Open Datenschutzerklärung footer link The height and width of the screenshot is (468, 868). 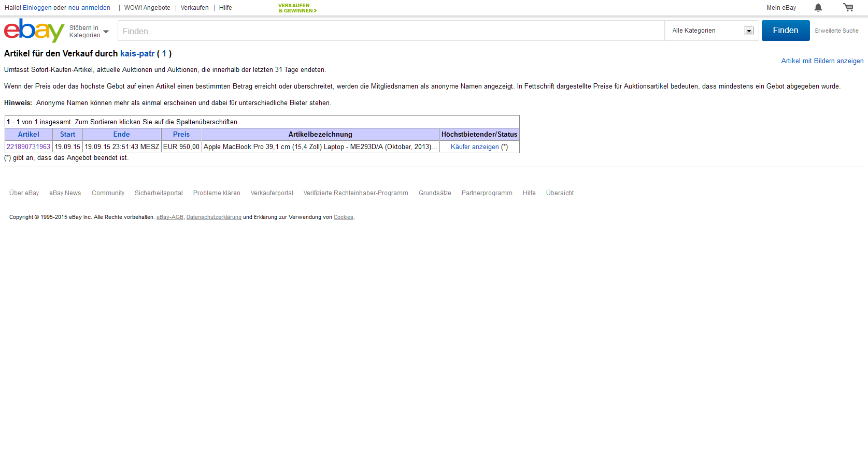tap(214, 217)
